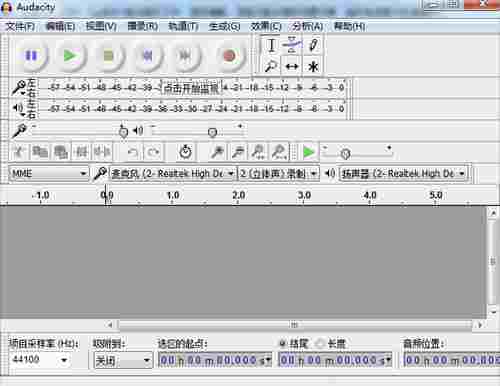Image resolution: width=500 pixels, height=386 pixels.
Task: Select the Length radio button
Action: tap(320, 343)
